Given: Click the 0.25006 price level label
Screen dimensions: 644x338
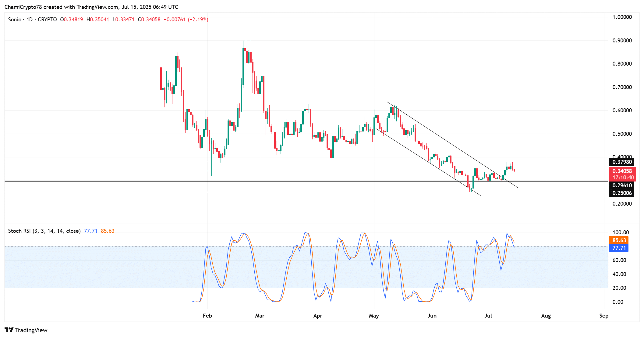Looking at the screenshot, I should tap(622, 193).
